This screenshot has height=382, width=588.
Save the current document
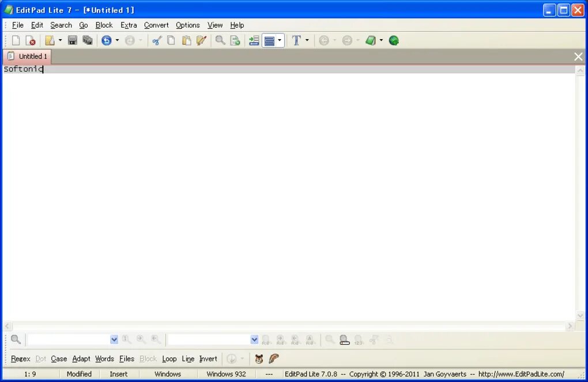tap(73, 40)
